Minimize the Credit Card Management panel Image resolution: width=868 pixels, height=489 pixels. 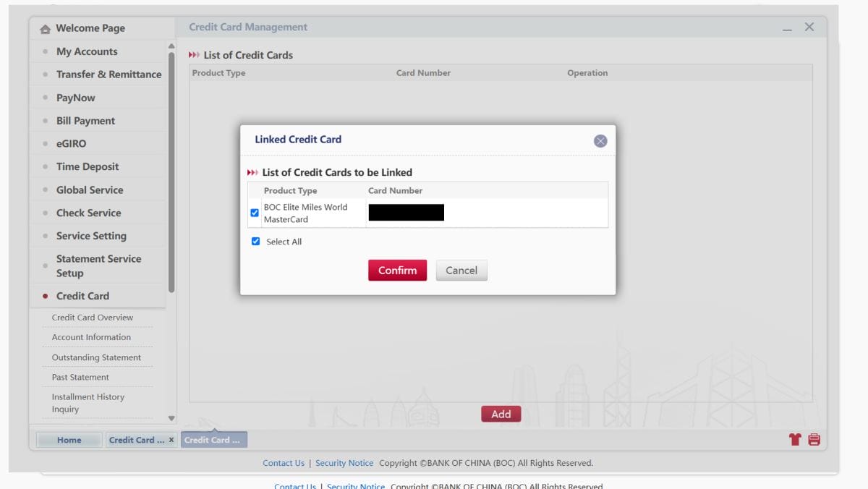(787, 28)
